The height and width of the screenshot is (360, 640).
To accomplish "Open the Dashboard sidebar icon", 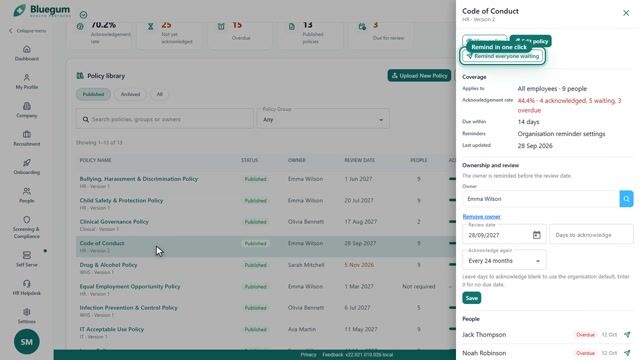I will (x=27, y=53).
